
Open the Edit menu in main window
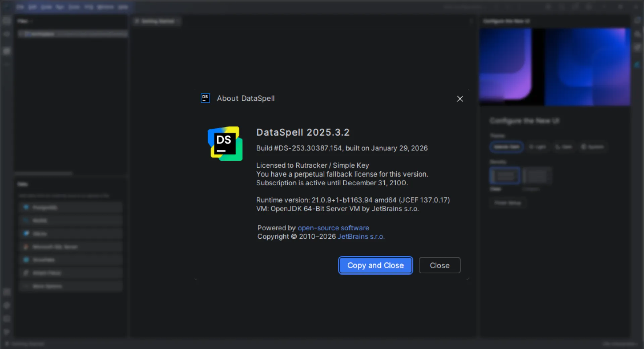(x=32, y=7)
